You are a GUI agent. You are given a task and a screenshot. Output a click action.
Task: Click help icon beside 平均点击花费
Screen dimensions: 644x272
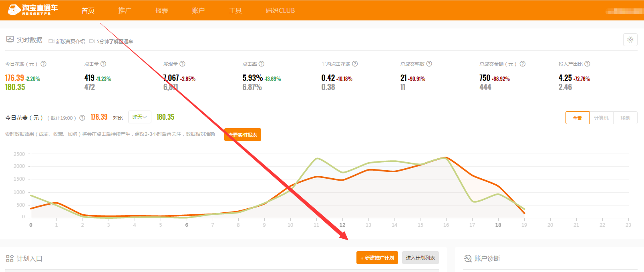click(355, 64)
